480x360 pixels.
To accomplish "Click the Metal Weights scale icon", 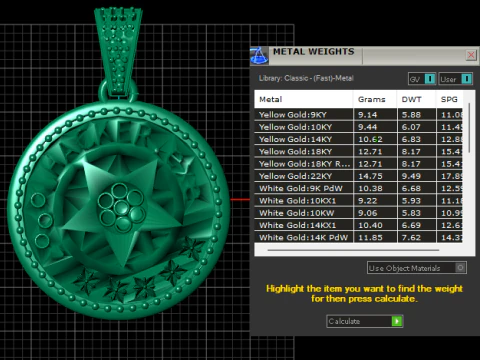I will [x=259, y=56].
